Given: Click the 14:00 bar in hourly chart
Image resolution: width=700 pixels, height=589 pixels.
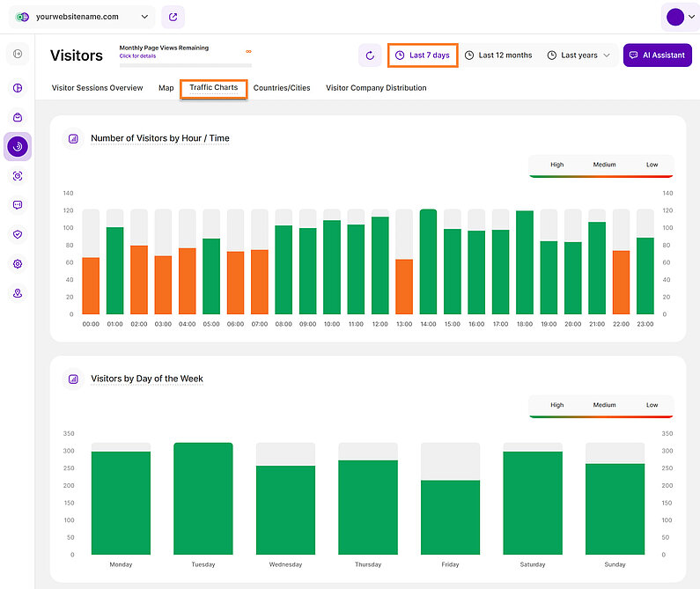Looking at the screenshot, I should [x=428, y=262].
